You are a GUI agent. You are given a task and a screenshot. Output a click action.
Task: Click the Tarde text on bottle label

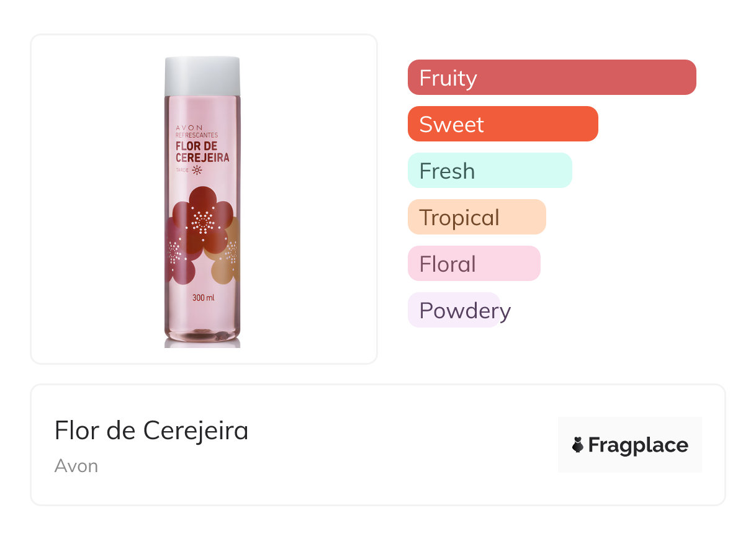[182, 171]
